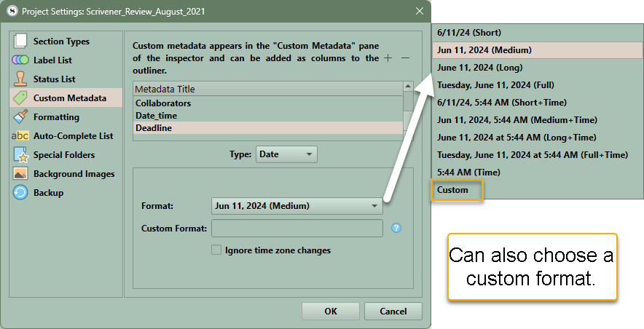
Task: Click the Custom Metadata tag icon
Action: point(20,98)
